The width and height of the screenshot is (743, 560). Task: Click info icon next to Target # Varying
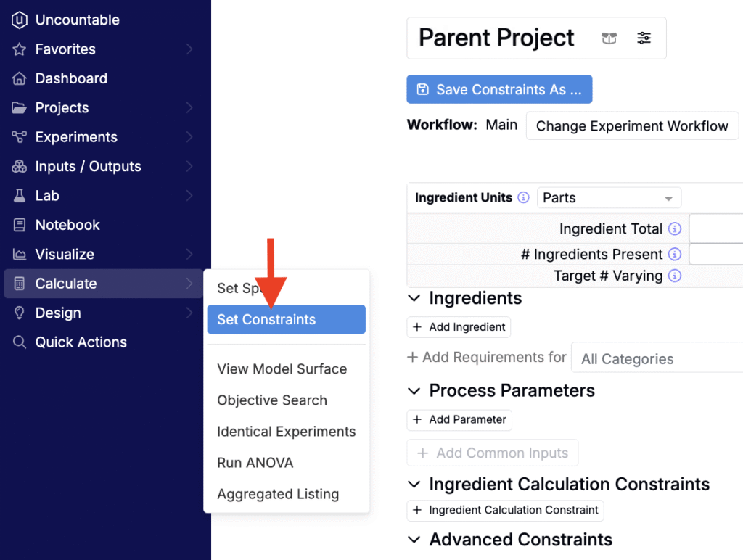(675, 276)
